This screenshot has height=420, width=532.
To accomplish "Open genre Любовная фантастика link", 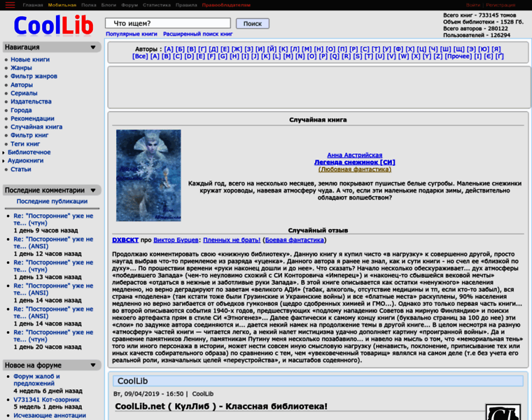I will [x=355, y=169].
